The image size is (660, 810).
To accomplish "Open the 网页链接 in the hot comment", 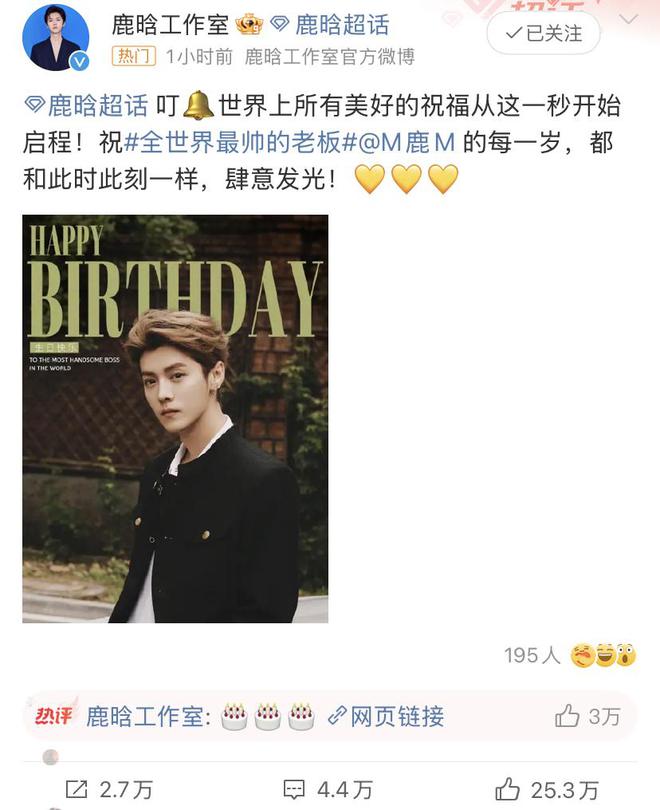I will point(386,716).
